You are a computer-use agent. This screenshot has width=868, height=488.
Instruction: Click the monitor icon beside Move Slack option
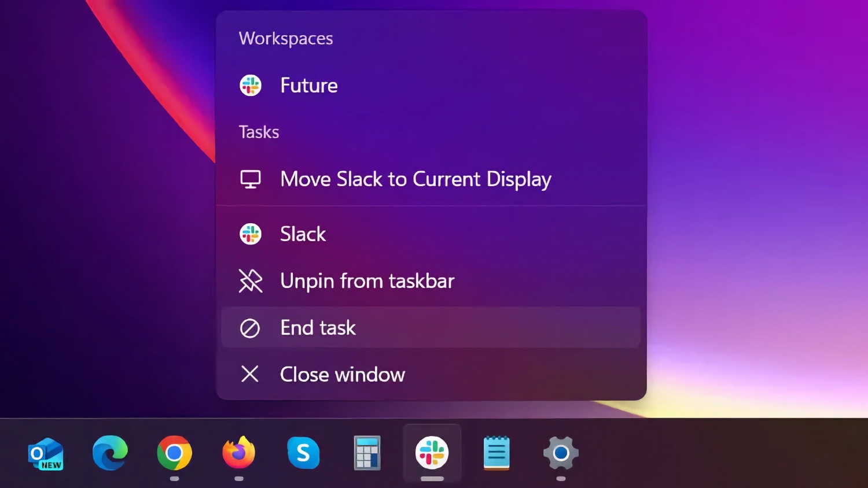pyautogui.click(x=250, y=179)
